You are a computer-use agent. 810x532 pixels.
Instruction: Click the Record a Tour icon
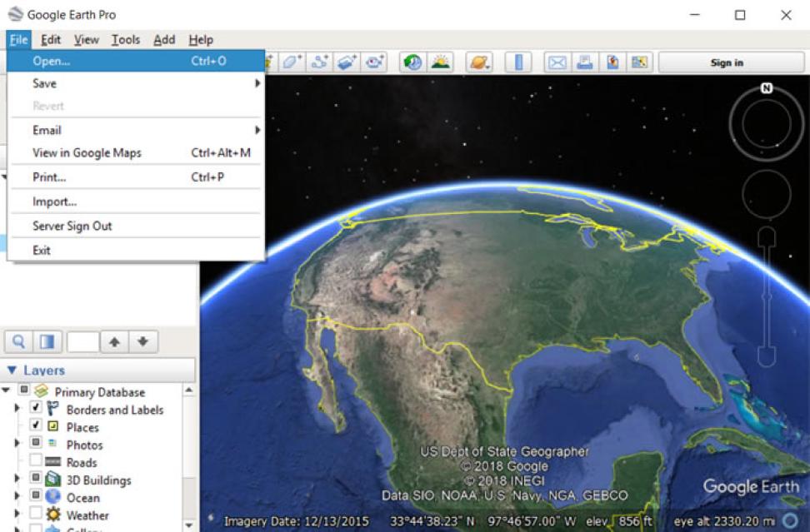(x=374, y=62)
